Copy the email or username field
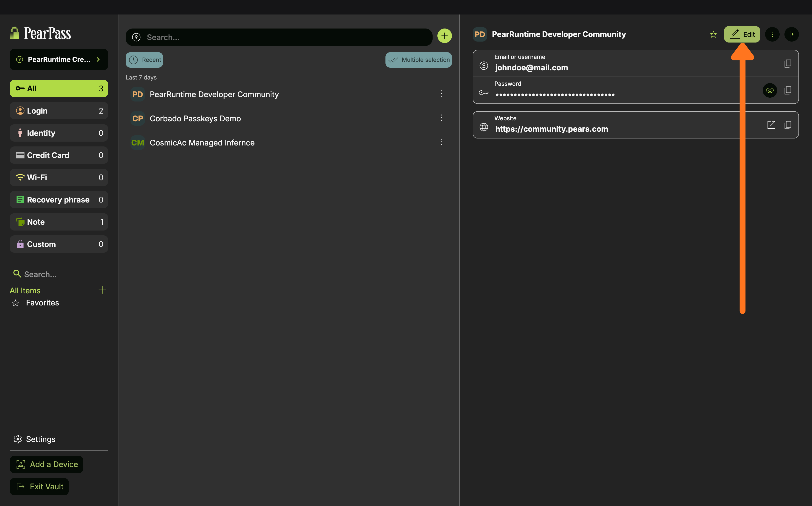The width and height of the screenshot is (812, 506). 788,64
